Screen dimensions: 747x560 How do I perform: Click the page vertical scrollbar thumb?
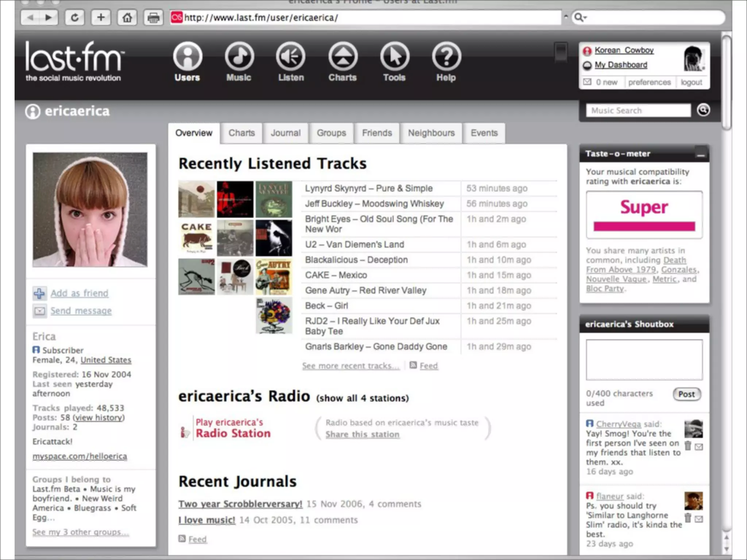[x=727, y=82]
